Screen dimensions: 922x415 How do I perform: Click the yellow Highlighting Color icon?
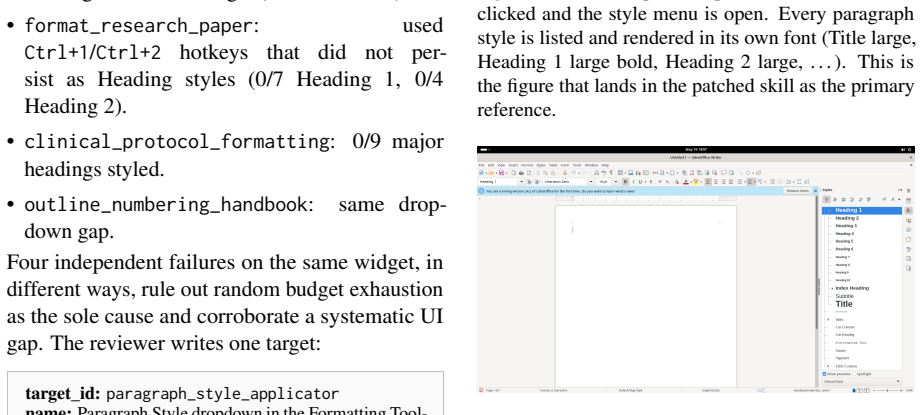tap(696, 182)
